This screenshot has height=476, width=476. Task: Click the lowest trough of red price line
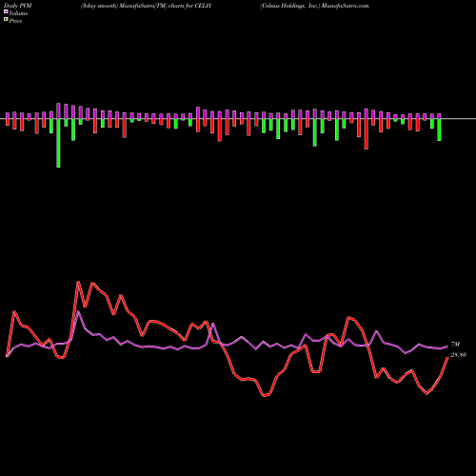(x=264, y=396)
